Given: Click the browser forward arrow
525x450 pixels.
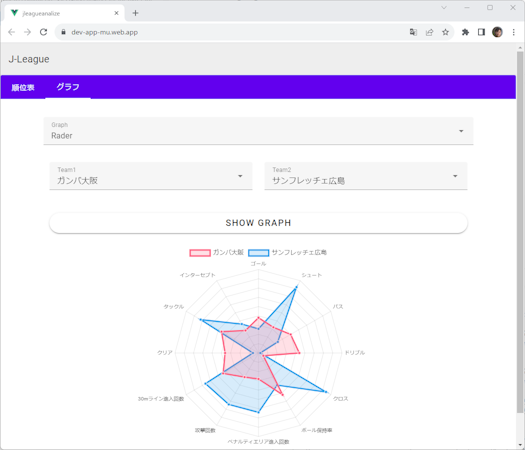Looking at the screenshot, I should click(27, 32).
